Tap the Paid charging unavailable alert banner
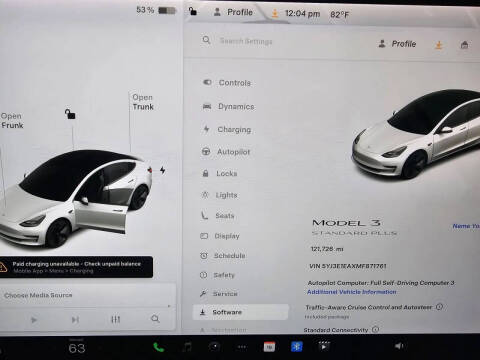Image resolution: width=480 pixels, height=360 pixels. click(x=76, y=267)
